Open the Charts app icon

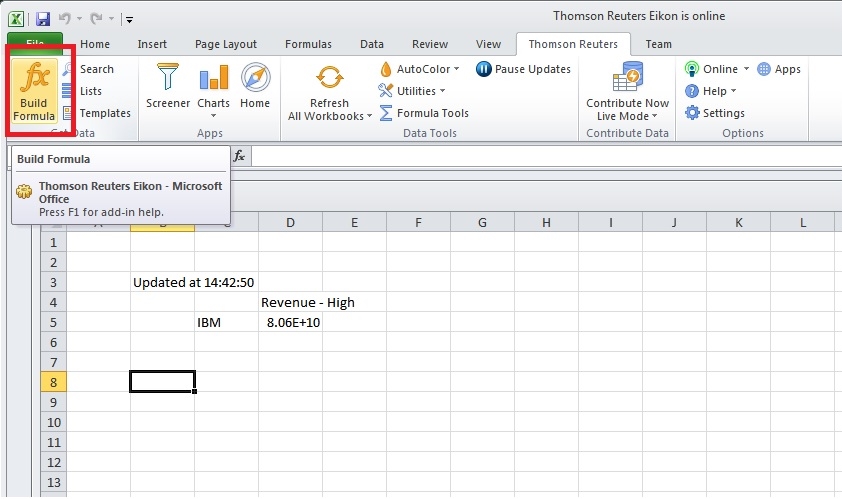pyautogui.click(x=213, y=76)
